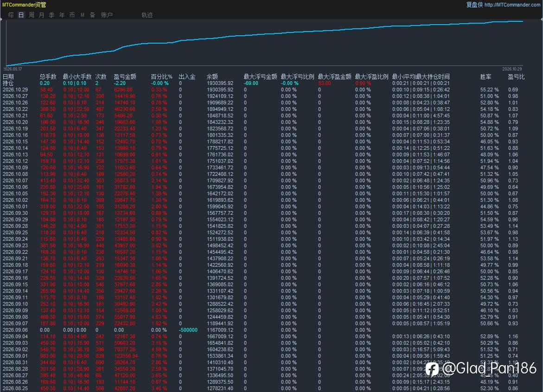
Task: Select balance value 1924109.12
Action: (x=220, y=96)
